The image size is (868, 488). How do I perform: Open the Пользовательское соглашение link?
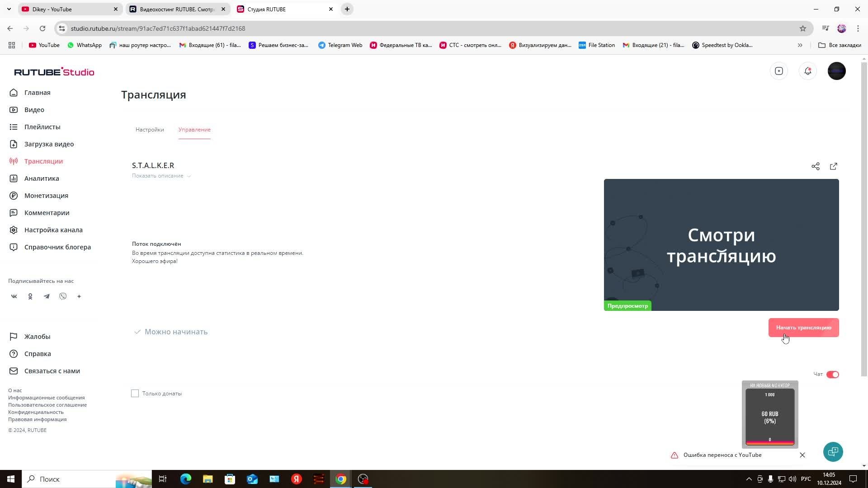pos(47,405)
